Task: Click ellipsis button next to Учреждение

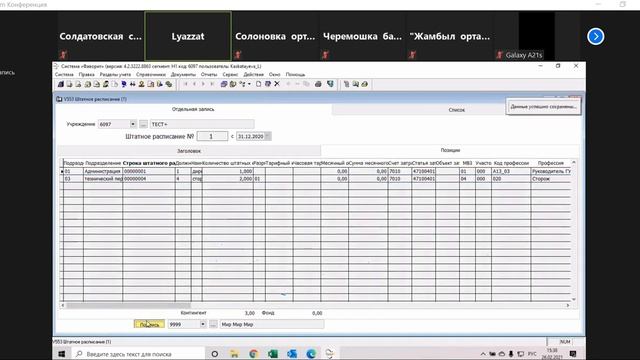Action: point(143,124)
